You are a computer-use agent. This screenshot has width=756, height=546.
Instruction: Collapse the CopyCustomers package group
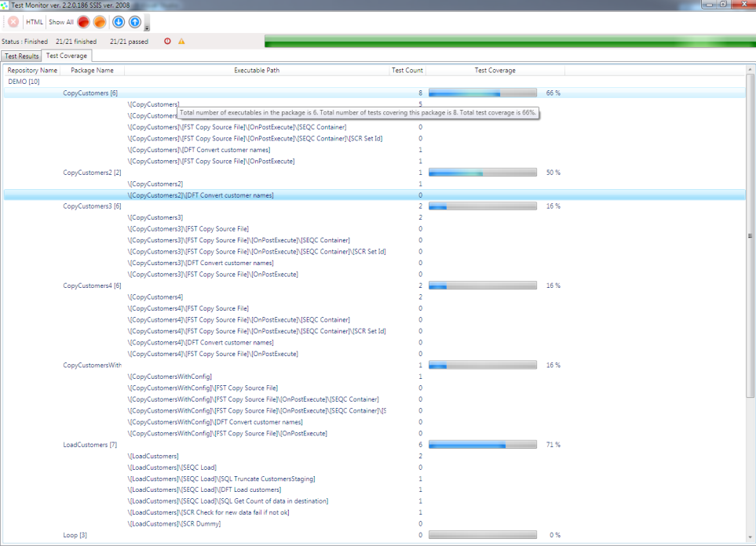(x=90, y=92)
